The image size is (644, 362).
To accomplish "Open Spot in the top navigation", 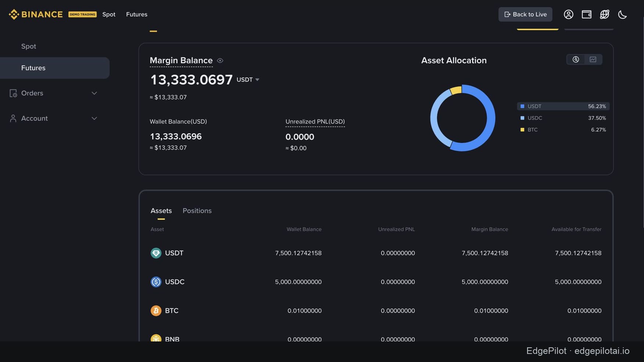I will pos(109,14).
